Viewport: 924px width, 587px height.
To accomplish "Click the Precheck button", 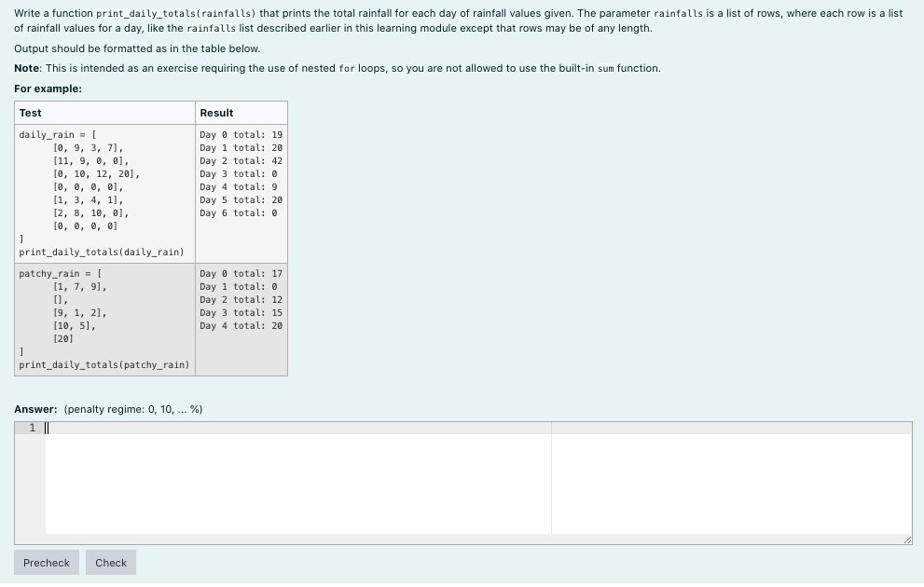I will (x=46, y=563).
